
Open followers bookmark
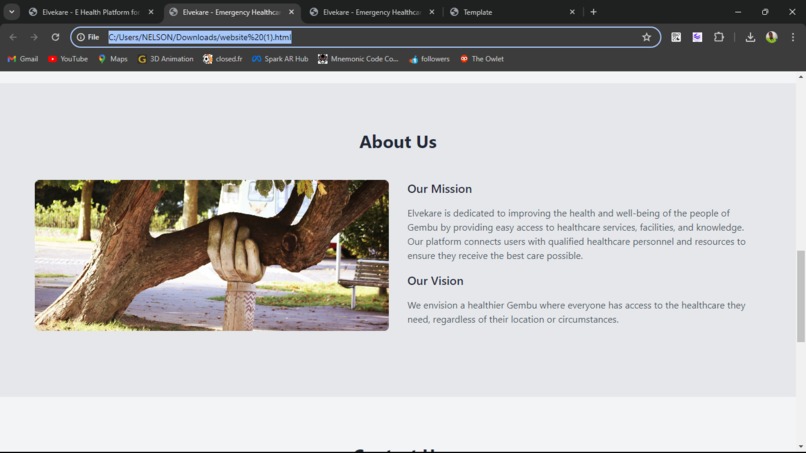[429, 59]
